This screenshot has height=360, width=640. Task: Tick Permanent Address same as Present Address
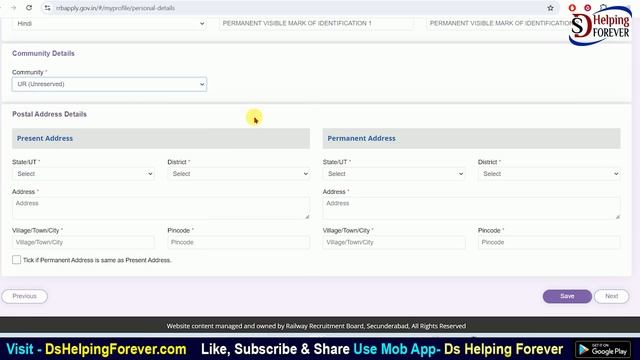pyautogui.click(x=16, y=260)
